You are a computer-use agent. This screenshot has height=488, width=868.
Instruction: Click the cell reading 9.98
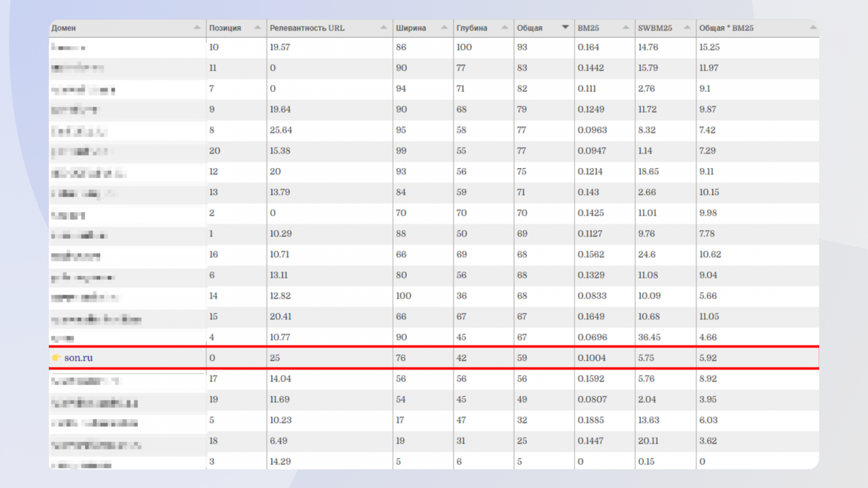point(708,213)
